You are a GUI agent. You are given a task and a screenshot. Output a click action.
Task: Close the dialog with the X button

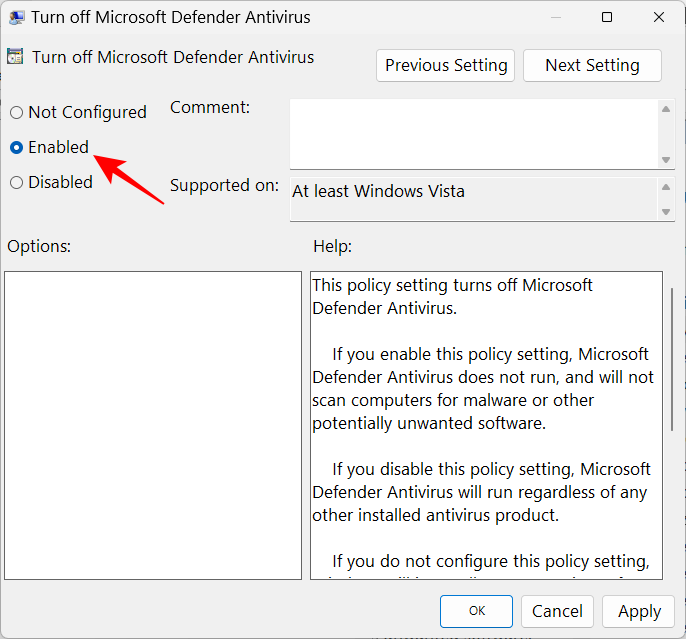coord(658,17)
